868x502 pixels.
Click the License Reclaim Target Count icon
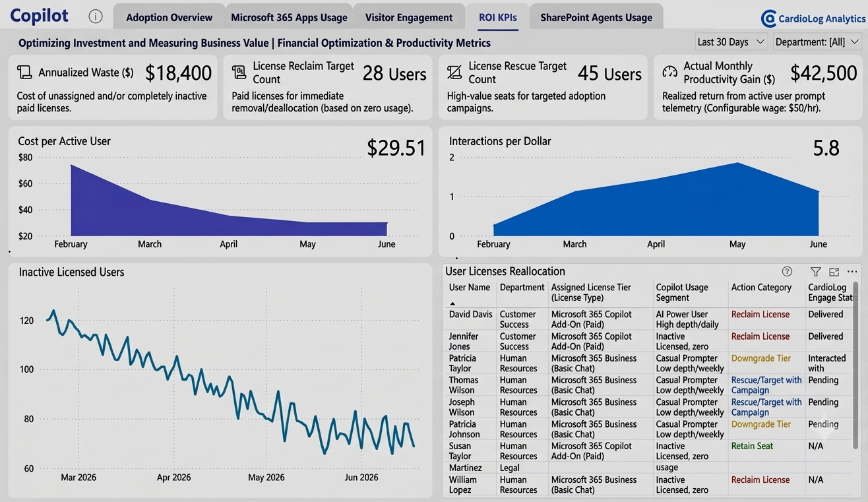239,73
